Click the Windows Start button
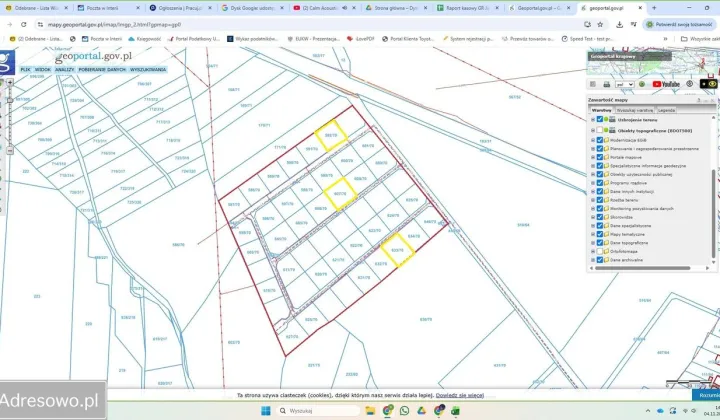This screenshot has width=720, height=420. click(x=264, y=410)
